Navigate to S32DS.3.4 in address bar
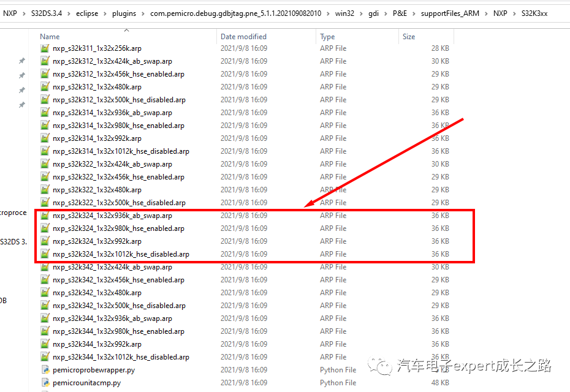 (x=47, y=13)
